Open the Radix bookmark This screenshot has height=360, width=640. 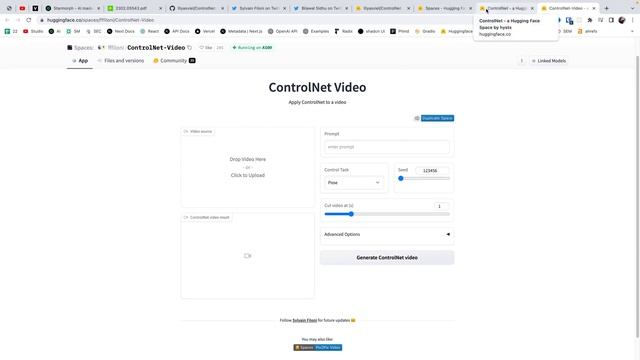[343, 31]
